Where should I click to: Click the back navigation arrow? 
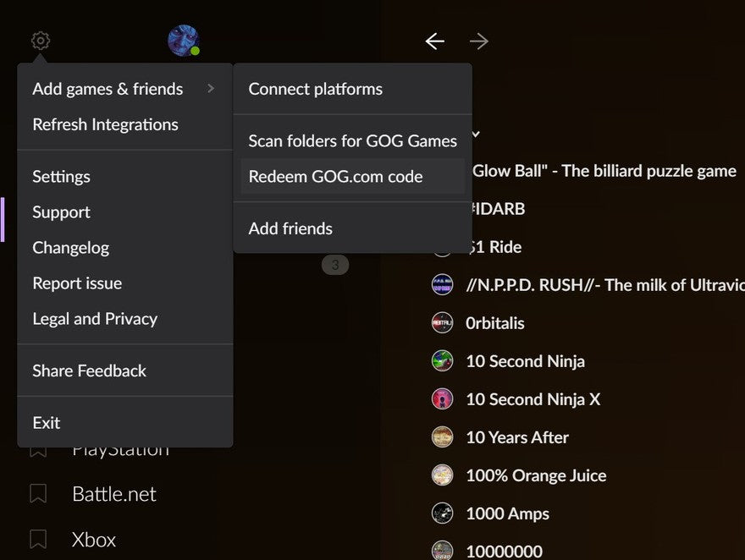[x=434, y=41]
